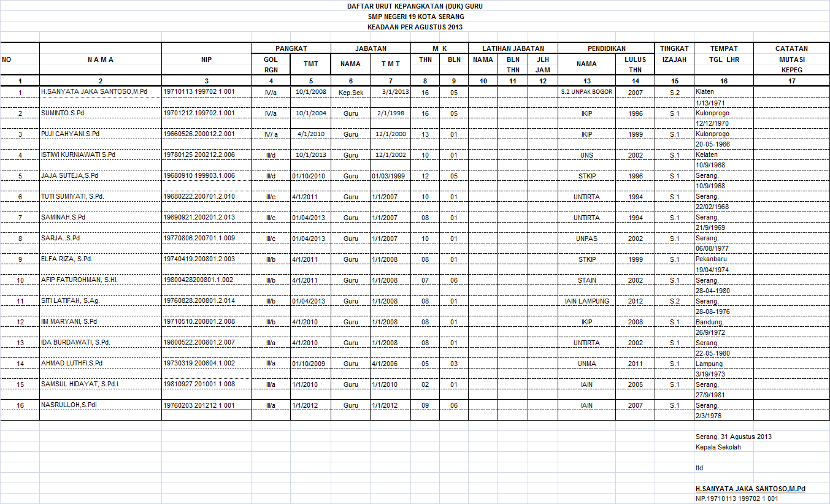Image resolution: width=830 pixels, height=504 pixels.
Task: Click the NIP column header
Action: (206, 59)
